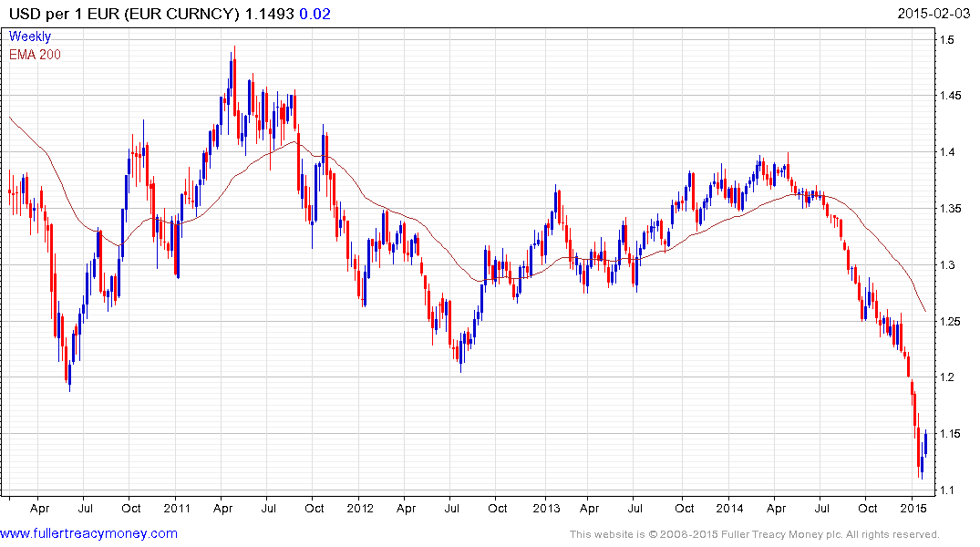Click the 2013 x-axis label

(x=546, y=508)
